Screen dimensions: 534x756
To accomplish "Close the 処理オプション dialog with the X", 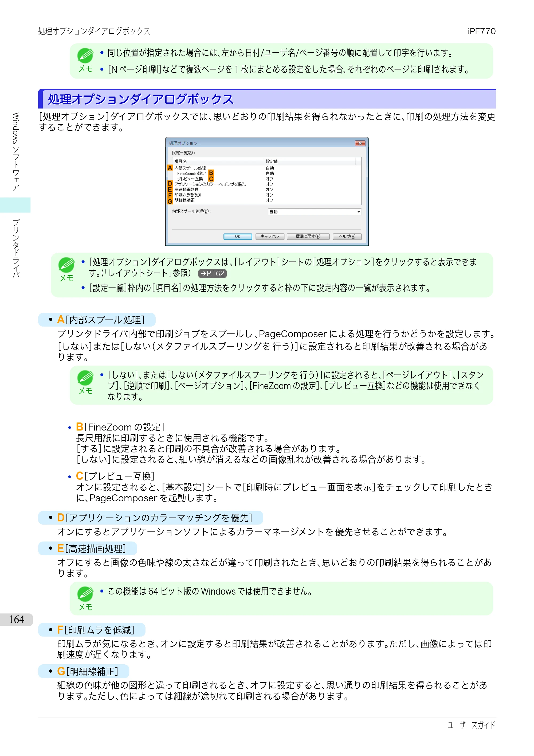I will tap(360, 143).
